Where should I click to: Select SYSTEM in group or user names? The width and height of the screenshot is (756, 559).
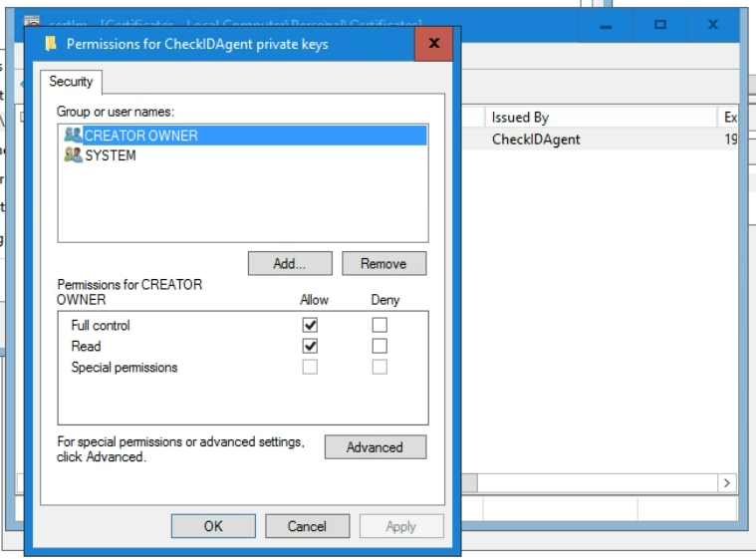(111, 155)
